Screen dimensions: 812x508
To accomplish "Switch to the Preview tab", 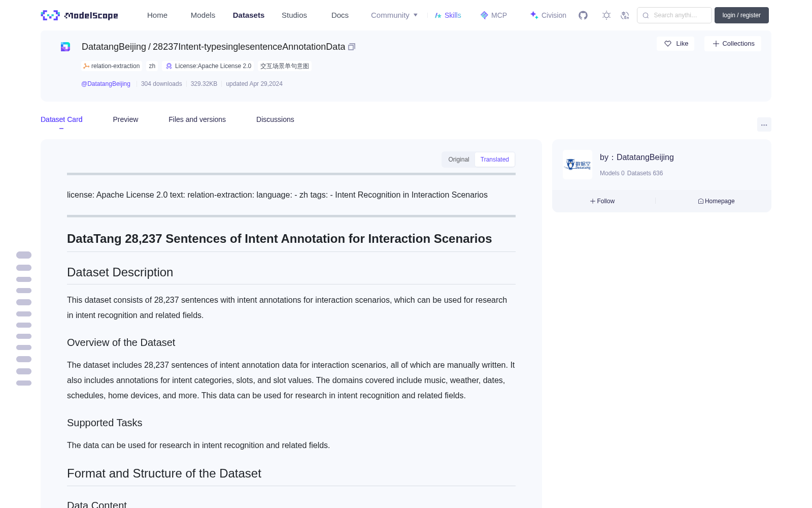I will [125, 119].
